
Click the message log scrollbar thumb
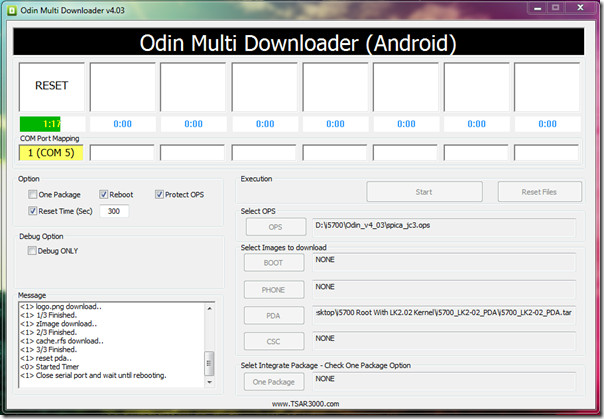pos(210,363)
